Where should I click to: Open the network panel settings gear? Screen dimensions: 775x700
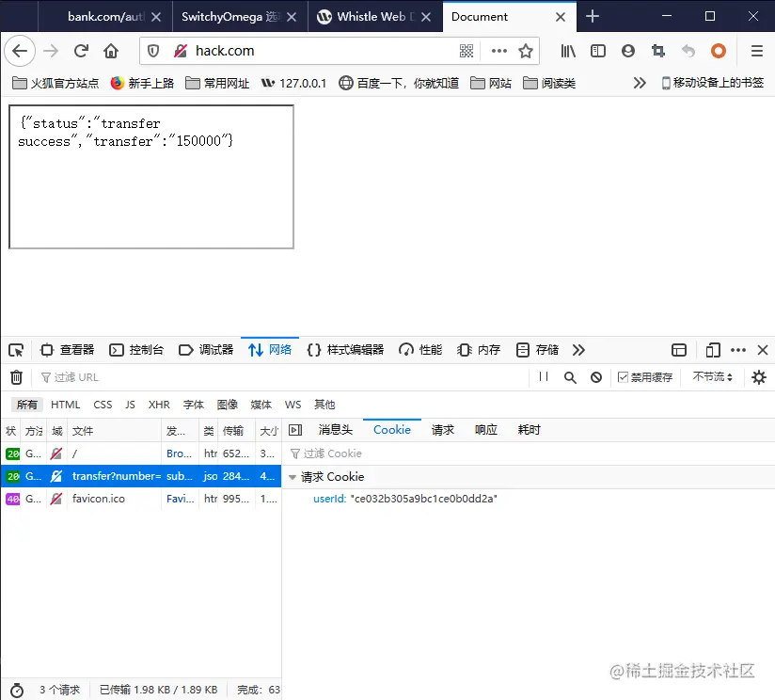pos(760,376)
